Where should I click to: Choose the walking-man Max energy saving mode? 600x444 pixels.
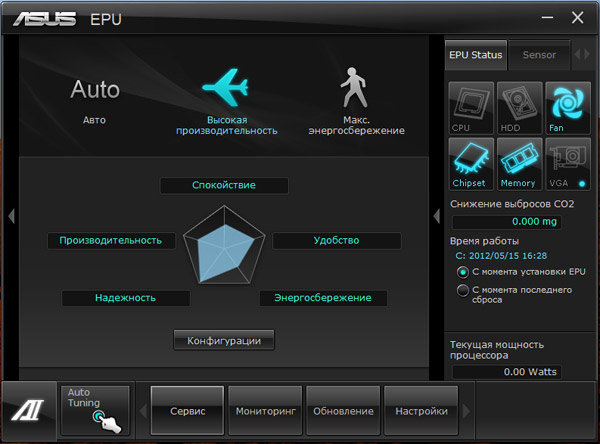coord(356,101)
